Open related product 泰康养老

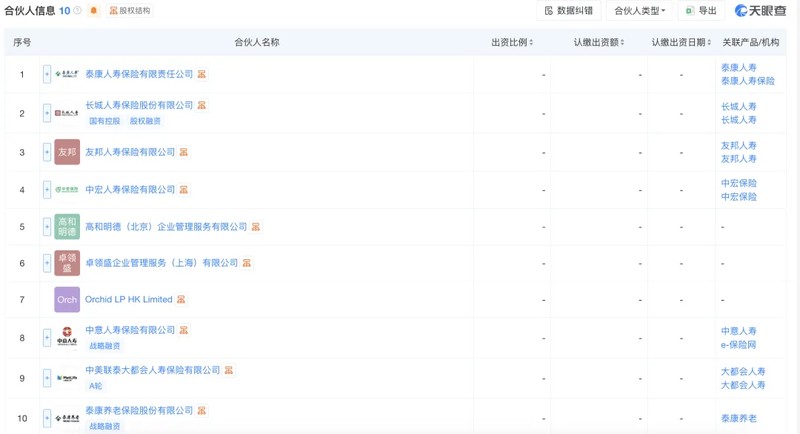pyautogui.click(x=738, y=418)
